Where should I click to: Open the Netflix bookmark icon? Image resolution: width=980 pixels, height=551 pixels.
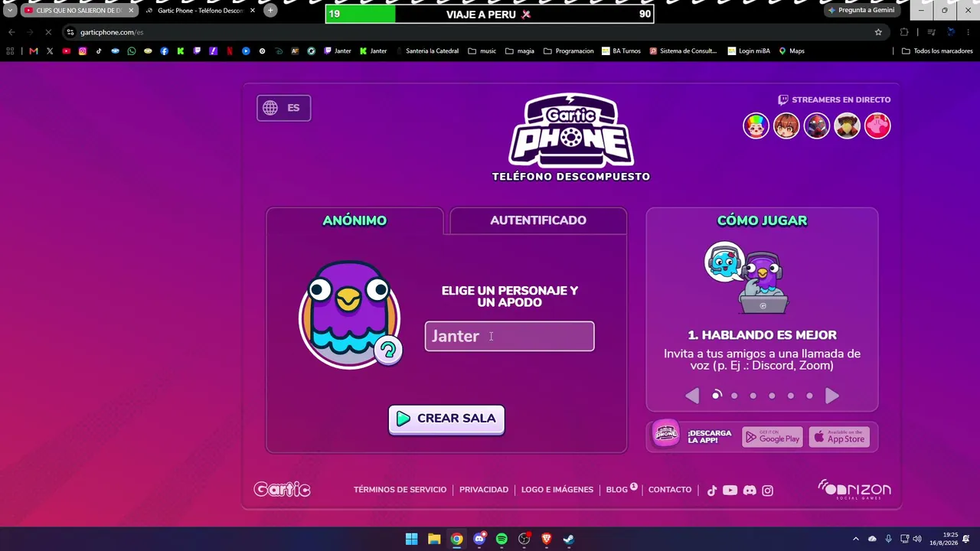(x=230, y=51)
